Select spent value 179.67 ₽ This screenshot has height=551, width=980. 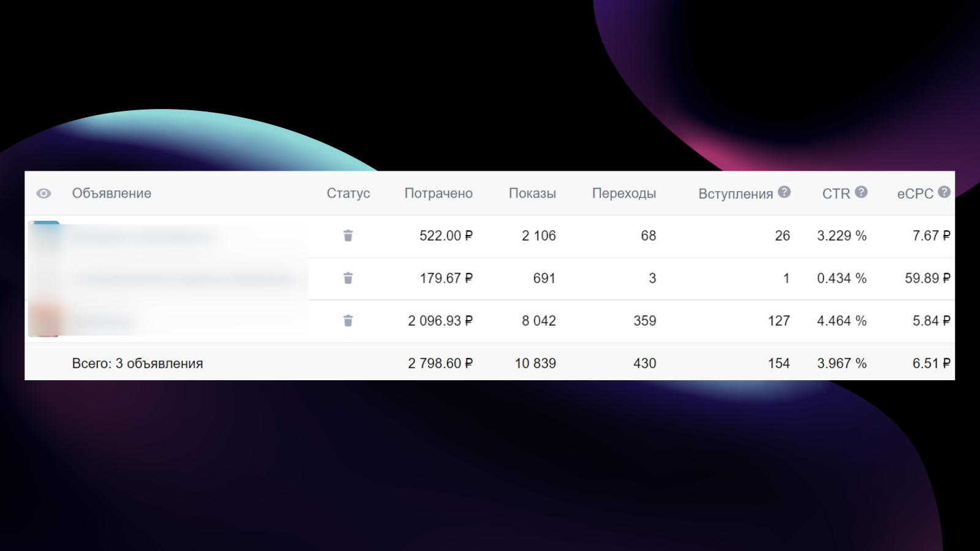coord(446,279)
